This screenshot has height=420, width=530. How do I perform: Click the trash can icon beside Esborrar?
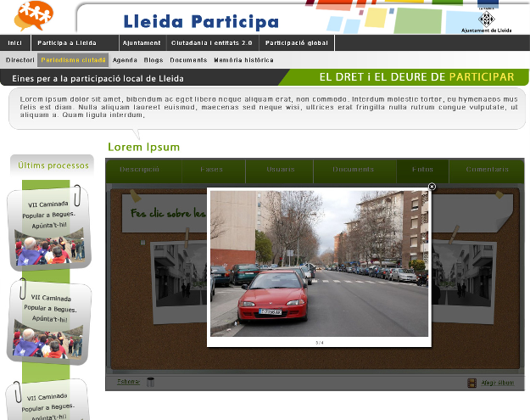[x=150, y=382]
